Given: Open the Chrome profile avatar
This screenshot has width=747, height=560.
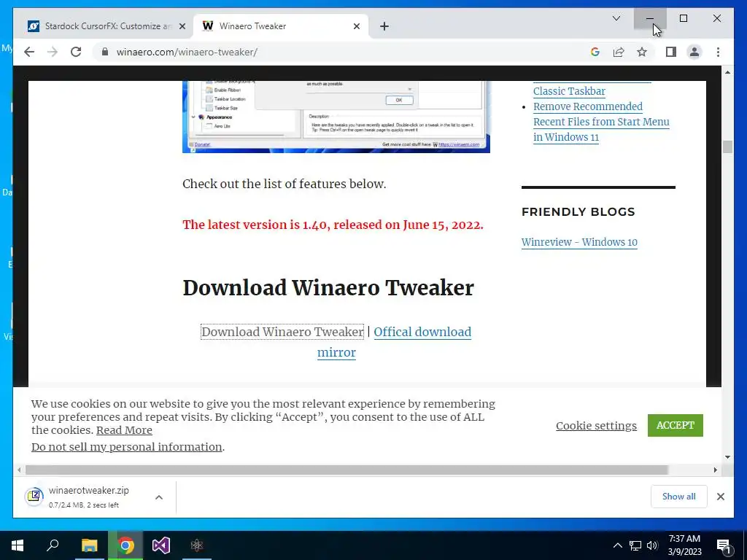Looking at the screenshot, I should click(694, 52).
